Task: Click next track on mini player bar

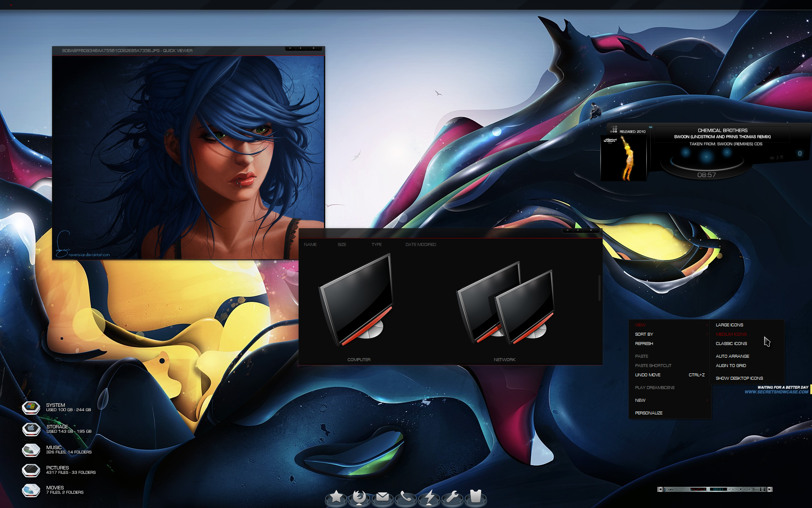Action: tap(744, 489)
